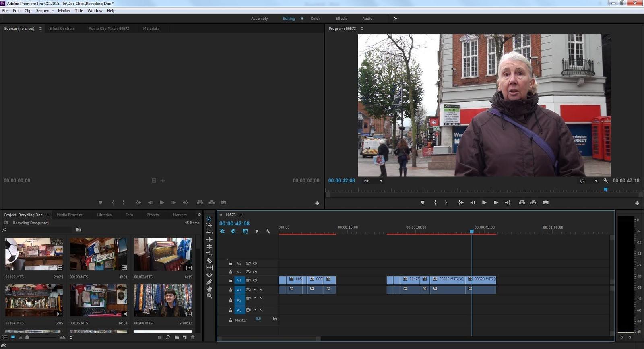Image resolution: width=644 pixels, height=349 pixels.
Task: Add marker in Program monitor
Action: (423, 203)
